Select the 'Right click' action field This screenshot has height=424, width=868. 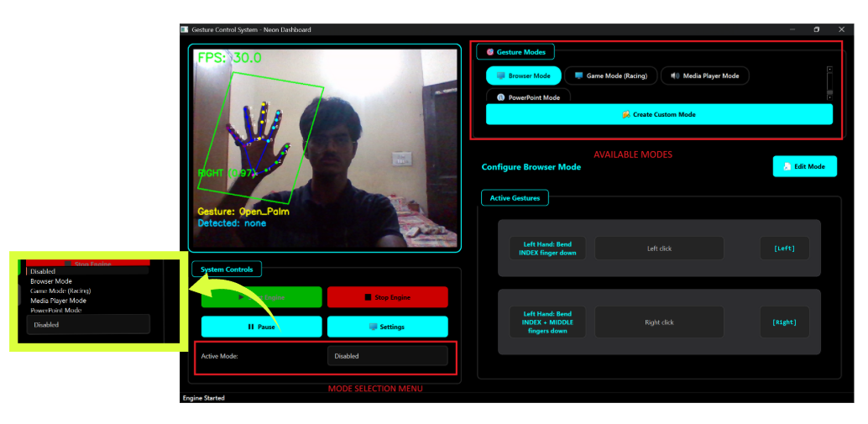[x=659, y=322]
